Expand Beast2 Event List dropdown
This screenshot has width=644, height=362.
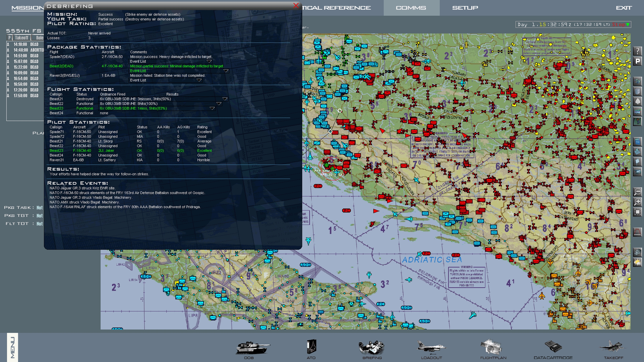226,71
